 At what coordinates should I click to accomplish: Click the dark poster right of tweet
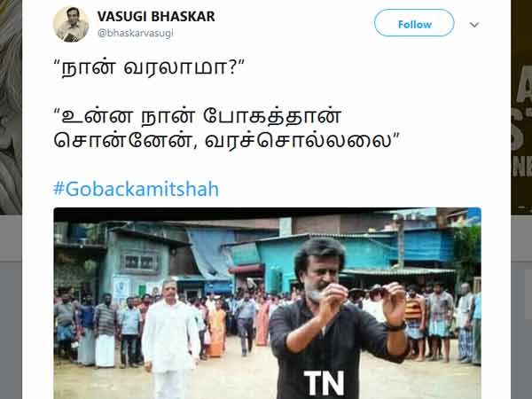(x=521, y=107)
